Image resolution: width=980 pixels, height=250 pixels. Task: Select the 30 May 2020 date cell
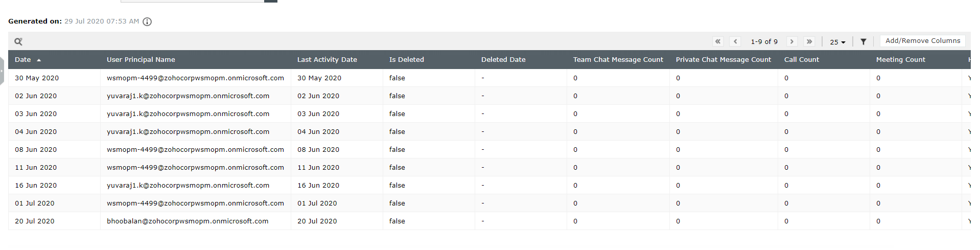click(x=37, y=78)
